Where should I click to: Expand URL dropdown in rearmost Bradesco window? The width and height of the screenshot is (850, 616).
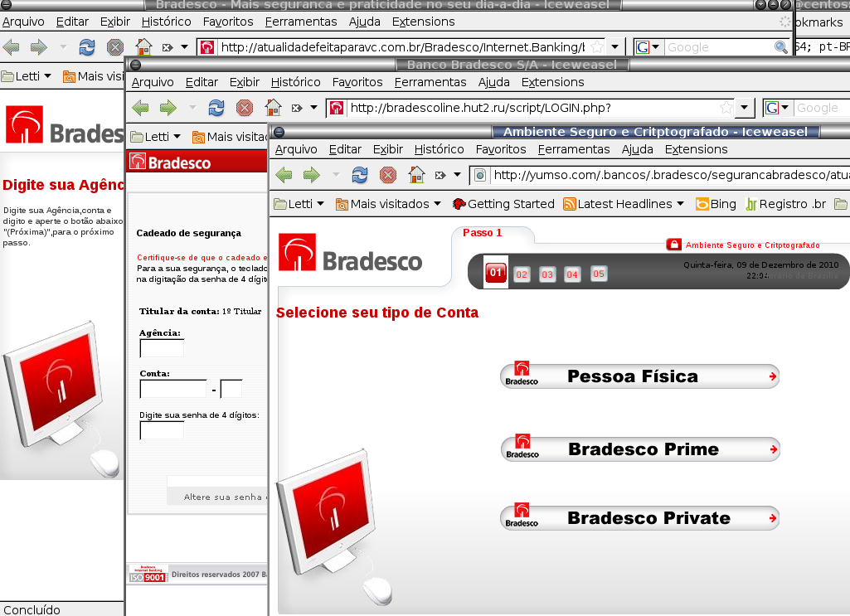click(x=614, y=47)
